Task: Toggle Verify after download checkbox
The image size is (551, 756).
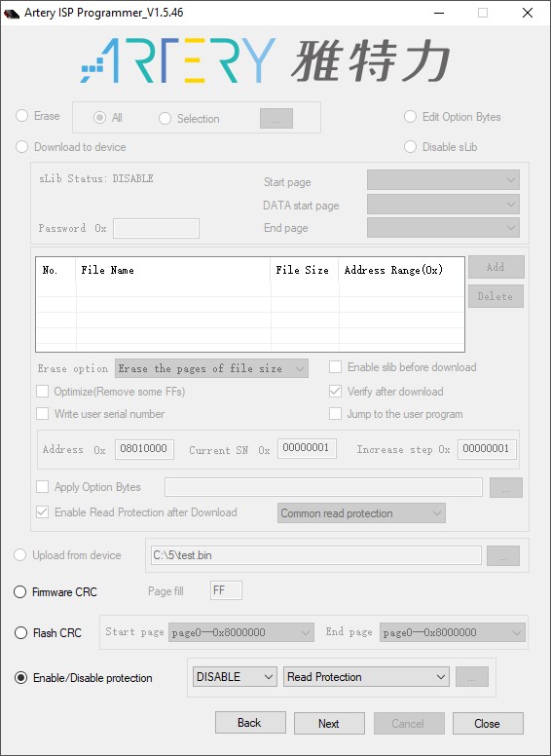Action: (x=335, y=391)
